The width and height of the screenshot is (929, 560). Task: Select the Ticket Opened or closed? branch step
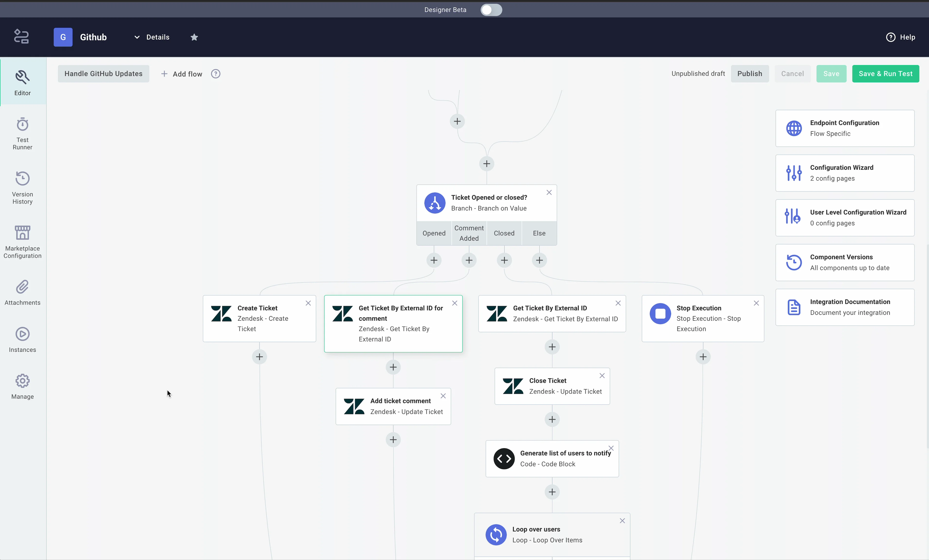click(x=486, y=203)
